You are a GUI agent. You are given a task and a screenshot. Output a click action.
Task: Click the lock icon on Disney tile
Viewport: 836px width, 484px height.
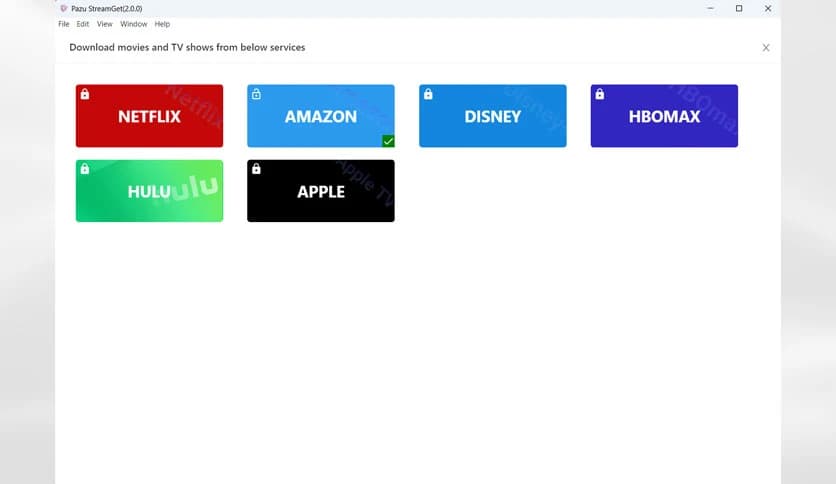(428, 94)
